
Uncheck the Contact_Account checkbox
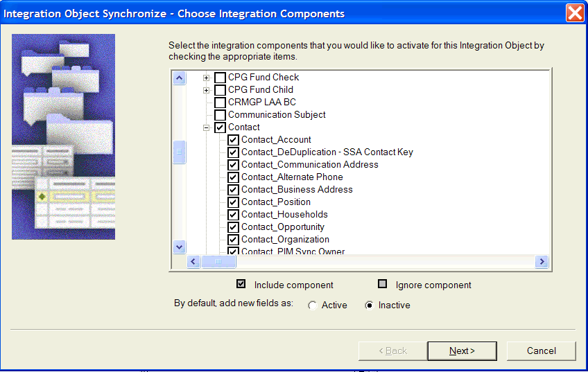click(233, 140)
